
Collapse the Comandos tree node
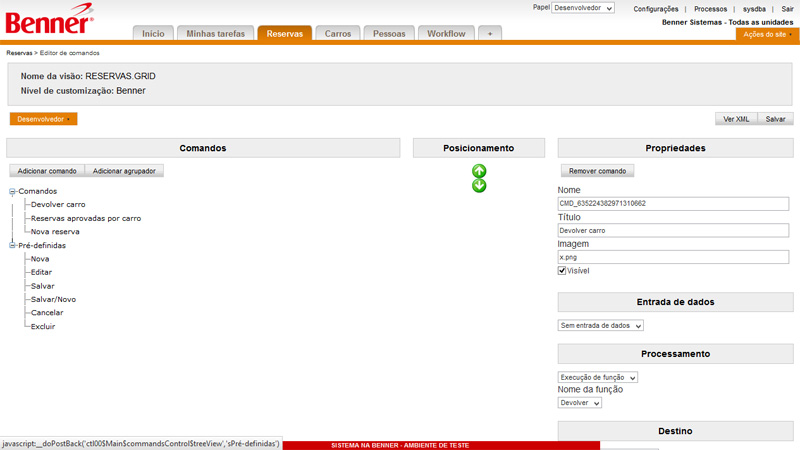[x=13, y=191]
